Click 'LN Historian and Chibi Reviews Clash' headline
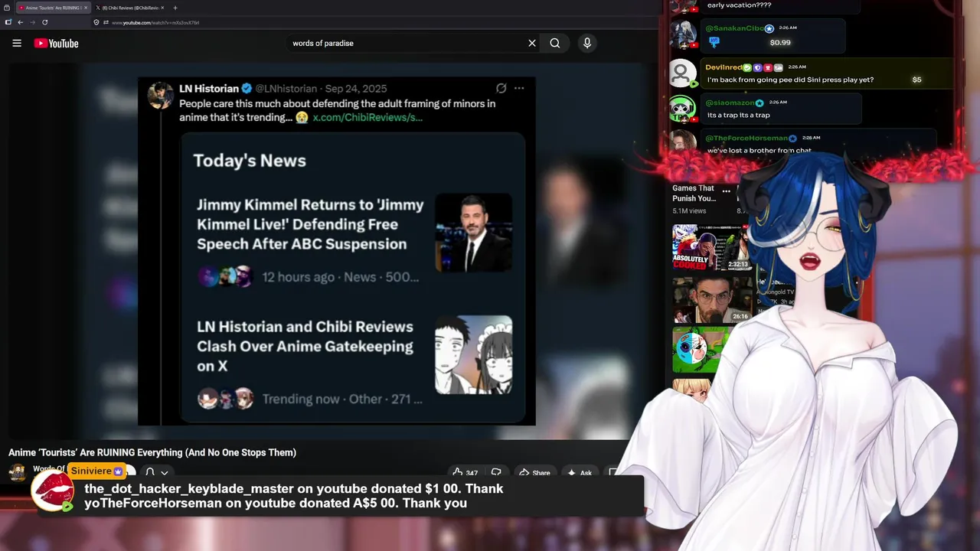This screenshot has width=980, height=551. pyautogui.click(x=305, y=346)
